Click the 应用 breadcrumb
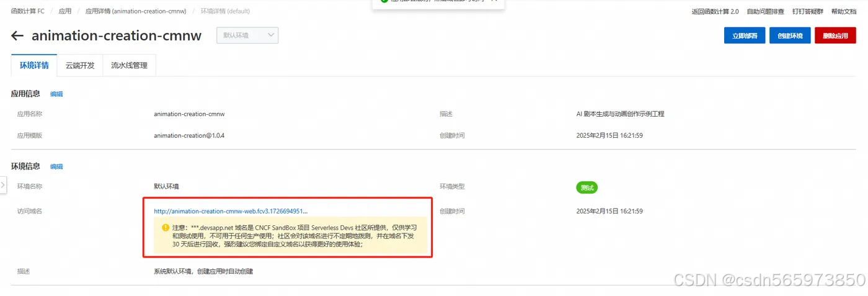Viewport: 868px width, 296px height. click(64, 11)
